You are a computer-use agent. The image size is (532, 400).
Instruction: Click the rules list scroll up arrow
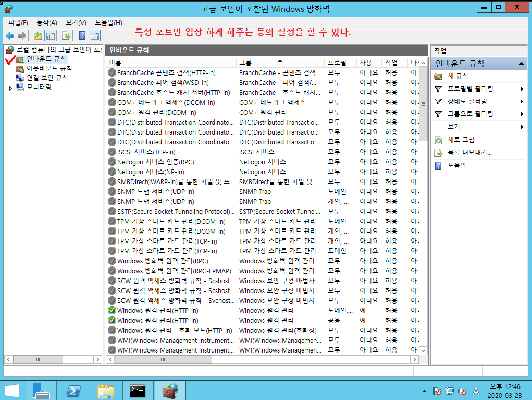(x=424, y=63)
